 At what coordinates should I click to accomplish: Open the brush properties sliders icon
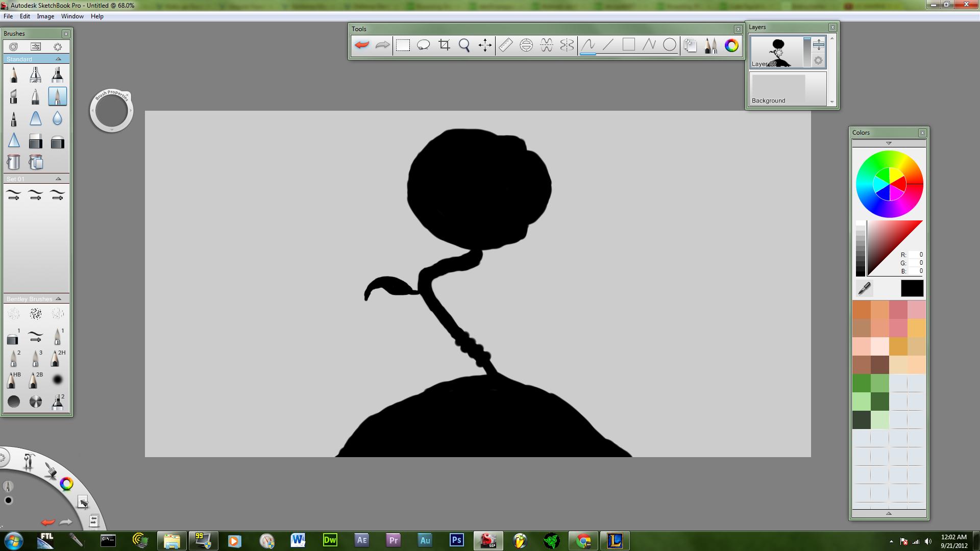pyautogui.click(x=36, y=46)
